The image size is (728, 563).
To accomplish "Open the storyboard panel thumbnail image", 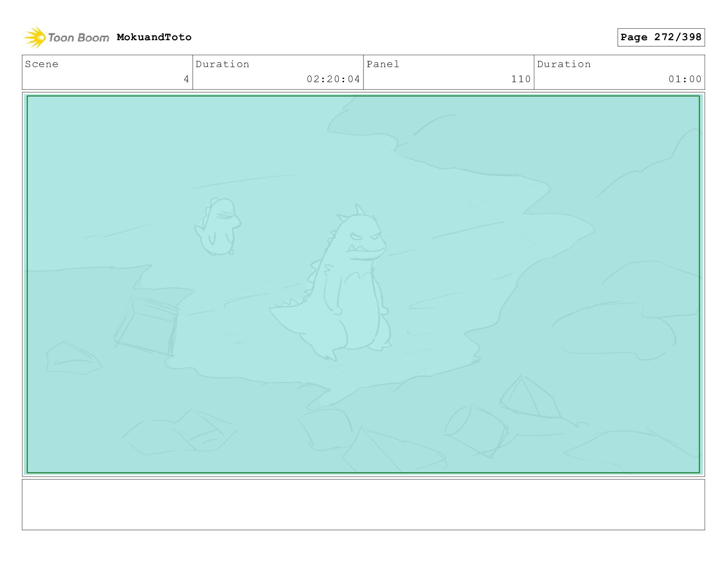I will [363, 284].
